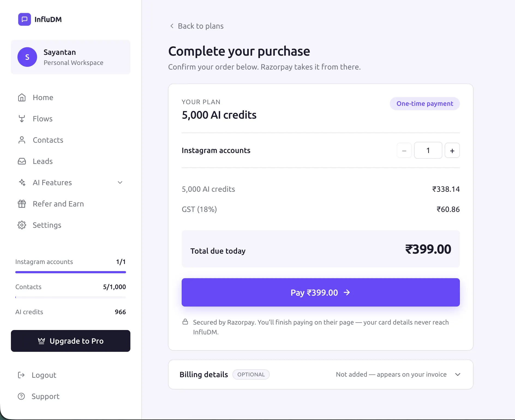515x420 pixels.
Task: Increase Instagram accounts with plus button
Action: click(x=452, y=151)
